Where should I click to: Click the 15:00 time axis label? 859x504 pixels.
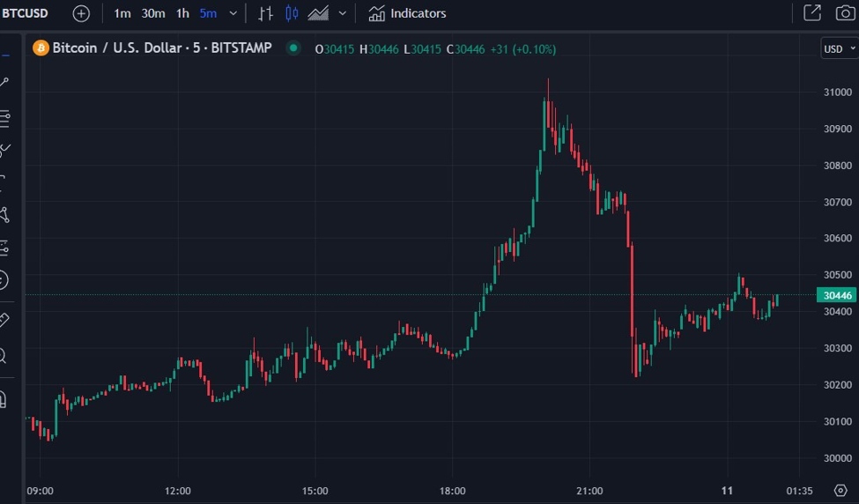click(315, 491)
